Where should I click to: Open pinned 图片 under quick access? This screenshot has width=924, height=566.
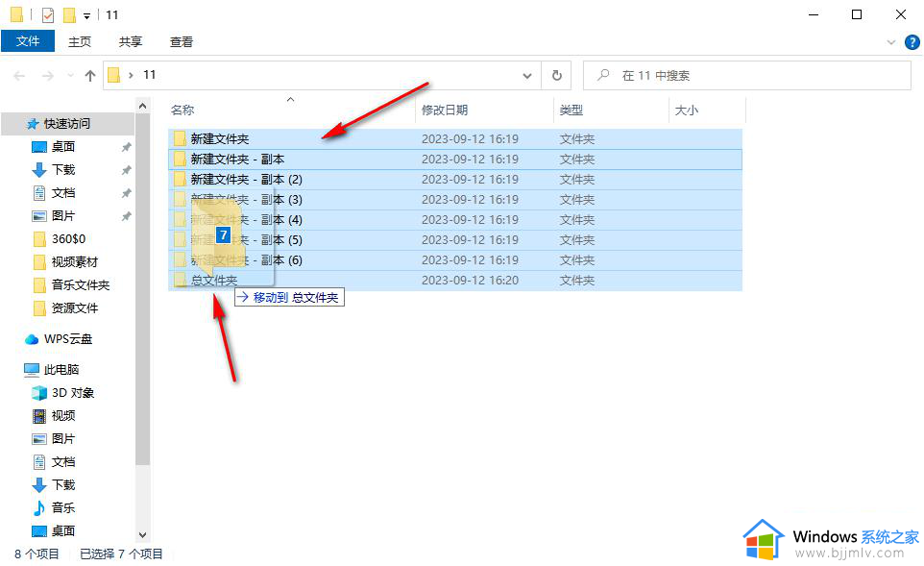pos(63,215)
